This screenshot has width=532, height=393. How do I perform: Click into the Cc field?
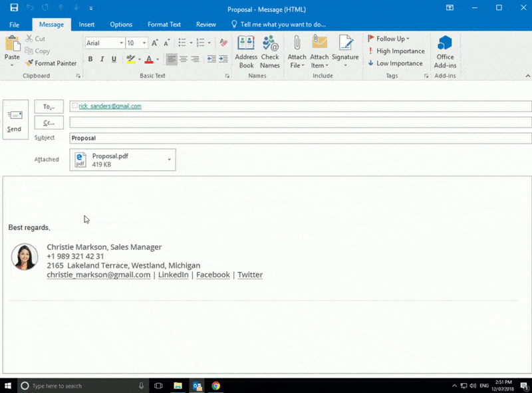point(299,122)
